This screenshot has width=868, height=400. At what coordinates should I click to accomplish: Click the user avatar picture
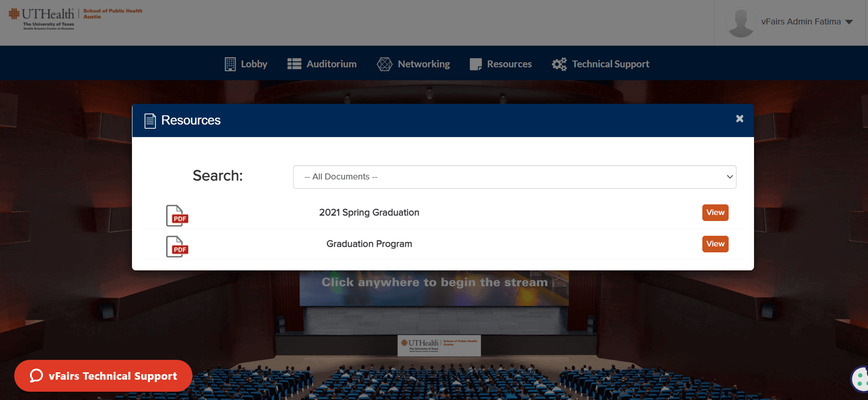741,22
